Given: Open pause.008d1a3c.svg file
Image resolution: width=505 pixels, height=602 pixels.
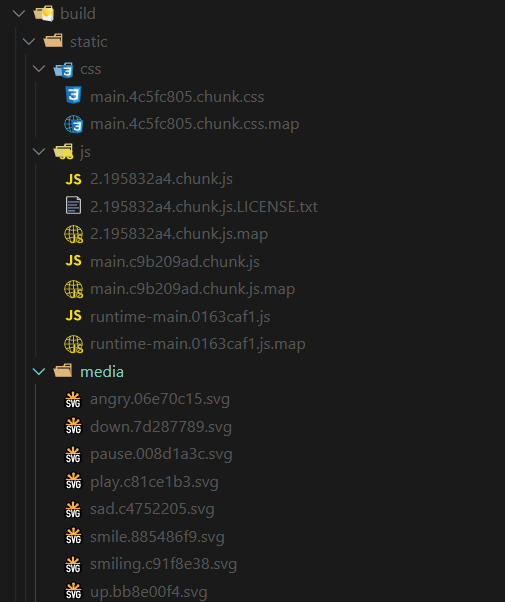Looking at the screenshot, I should (x=161, y=455).
